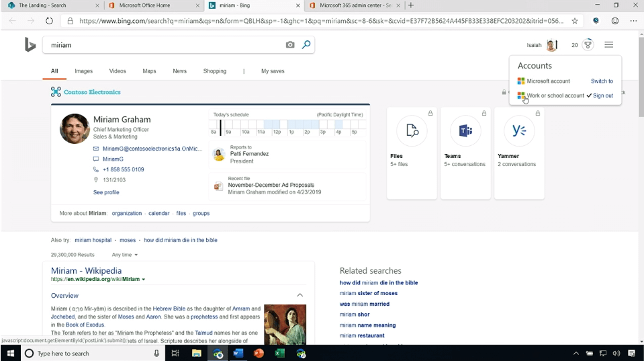Click the chat icon next to MiriamG
The image size is (644, 361).
(x=96, y=159)
